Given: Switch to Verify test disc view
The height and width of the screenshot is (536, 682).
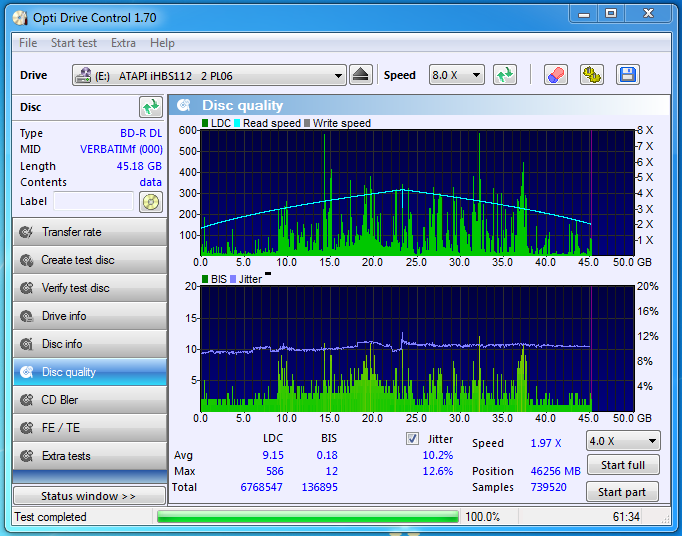Looking at the screenshot, I should click(90, 288).
